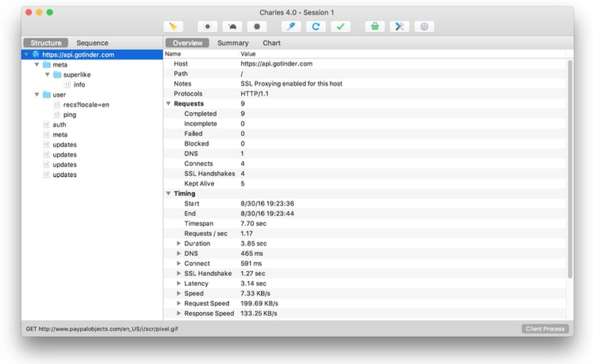Click the broom Clear Session icon
593x364 pixels.
point(174,26)
